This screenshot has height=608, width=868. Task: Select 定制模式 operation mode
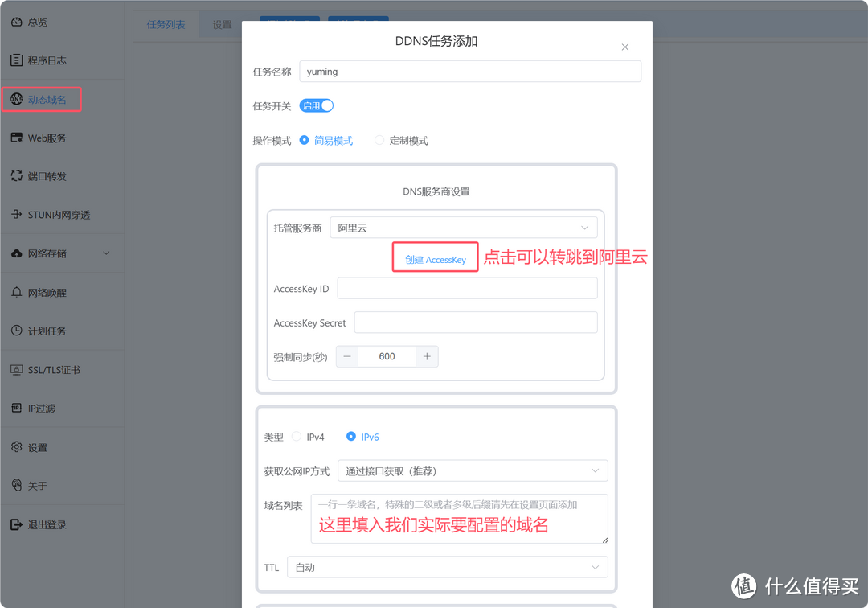tap(401, 141)
